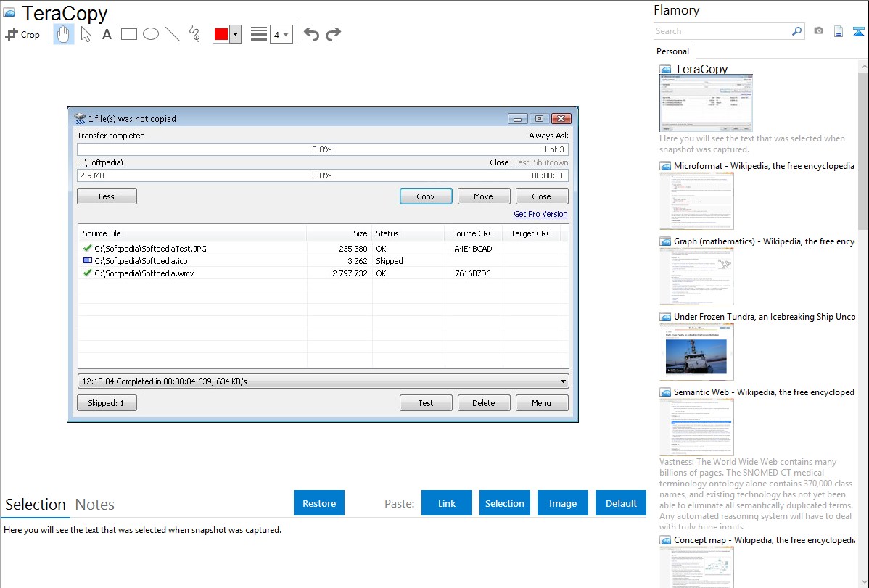Click the Target CRC column header
The width and height of the screenshot is (869, 588).
tap(532, 233)
